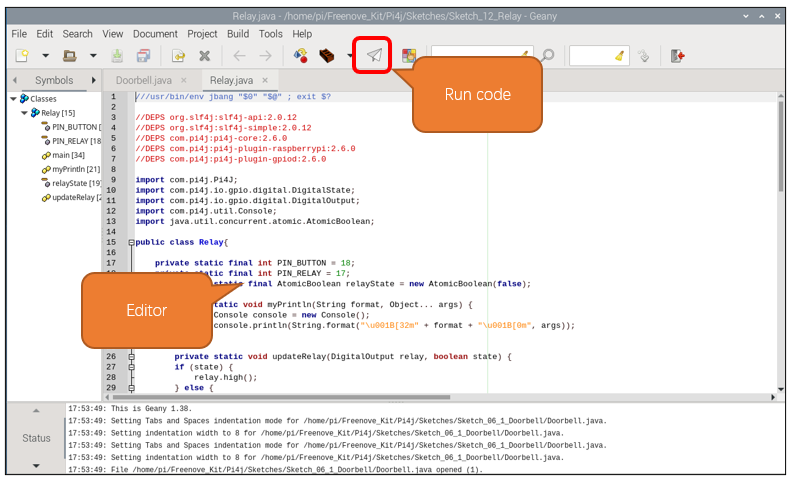Fold the public class Relay block

131,243
